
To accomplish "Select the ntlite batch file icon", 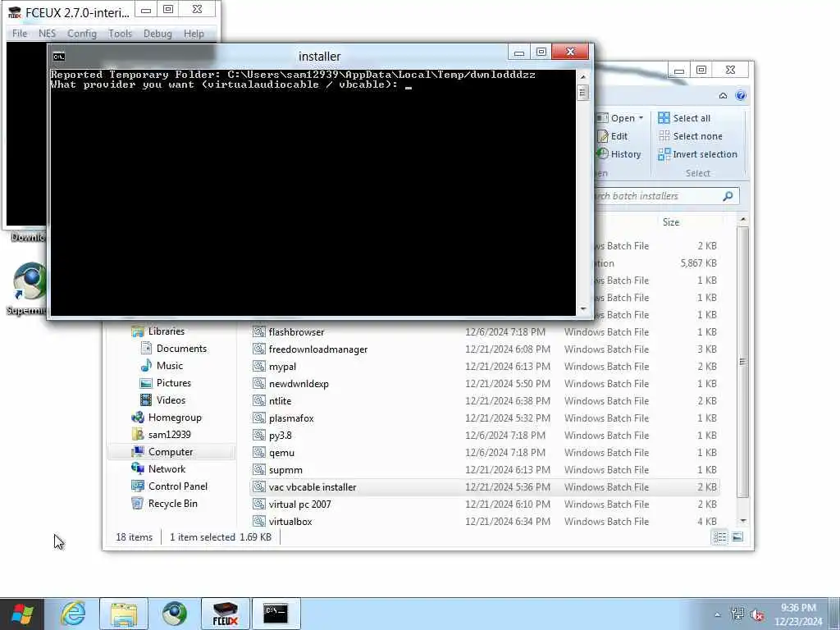I will click(259, 400).
